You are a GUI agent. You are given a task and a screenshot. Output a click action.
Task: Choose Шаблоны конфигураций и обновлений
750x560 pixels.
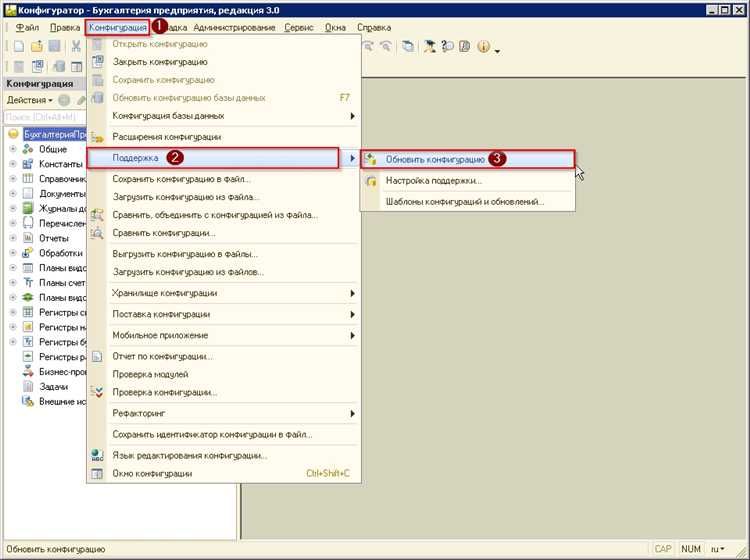(465, 202)
